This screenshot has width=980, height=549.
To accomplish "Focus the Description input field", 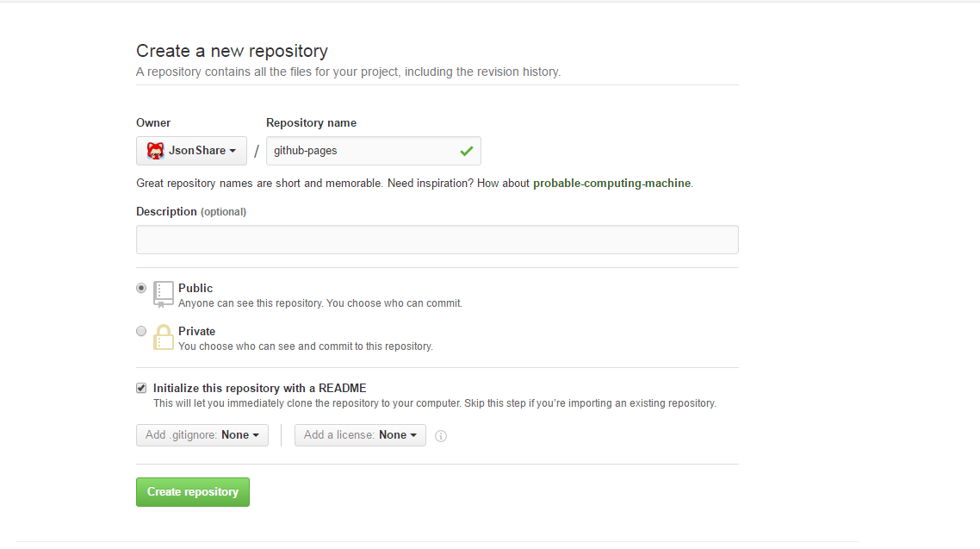I will 437,240.
